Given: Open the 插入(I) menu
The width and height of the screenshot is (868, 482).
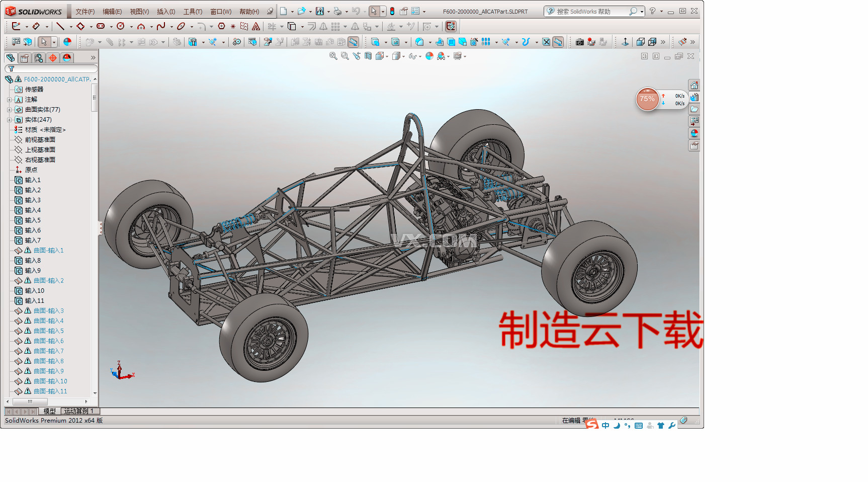Looking at the screenshot, I should (x=166, y=11).
